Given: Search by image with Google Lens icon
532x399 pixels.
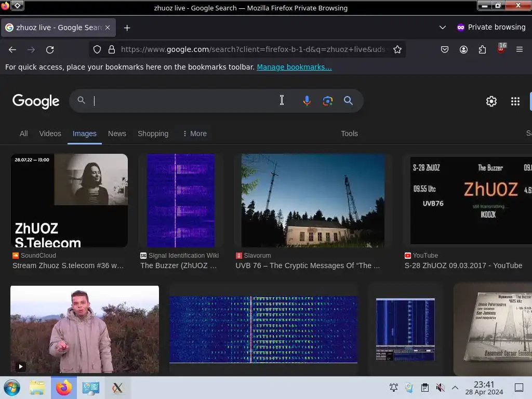Looking at the screenshot, I should 327,101.
